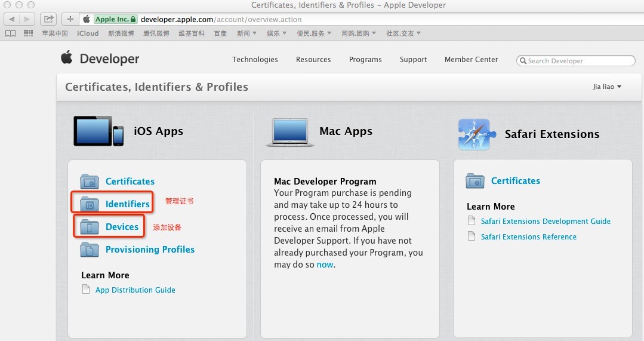Open the Reading List book icon
The image size is (644, 341).
[10, 33]
